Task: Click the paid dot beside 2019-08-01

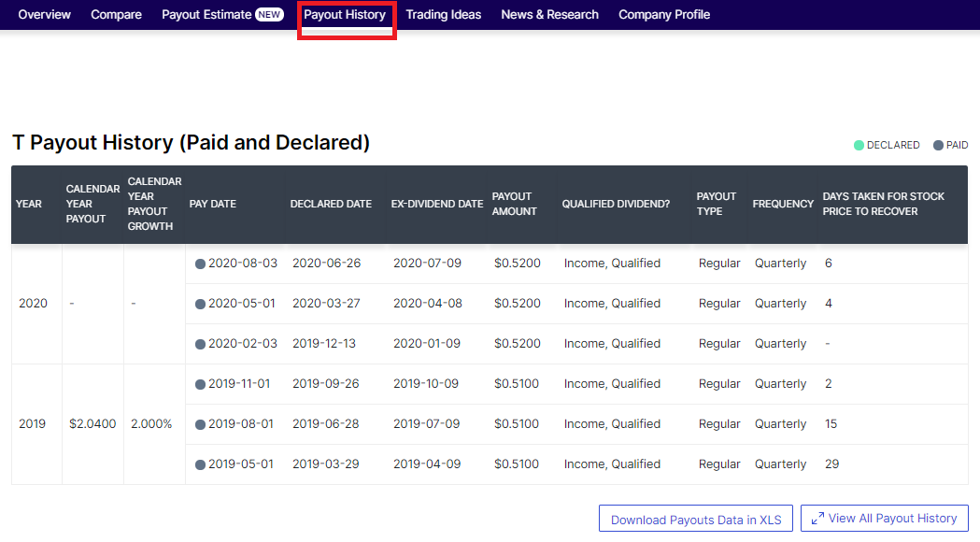Action: click(200, 424)
